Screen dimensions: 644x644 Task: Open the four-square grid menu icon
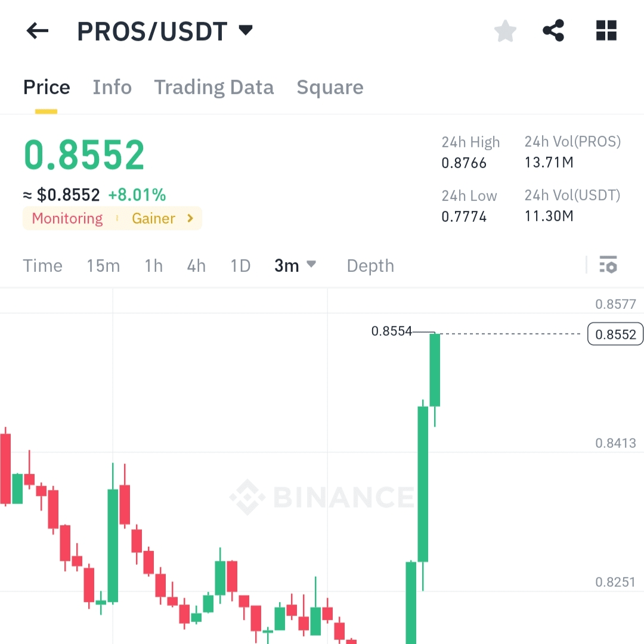[x=606, y=31]
